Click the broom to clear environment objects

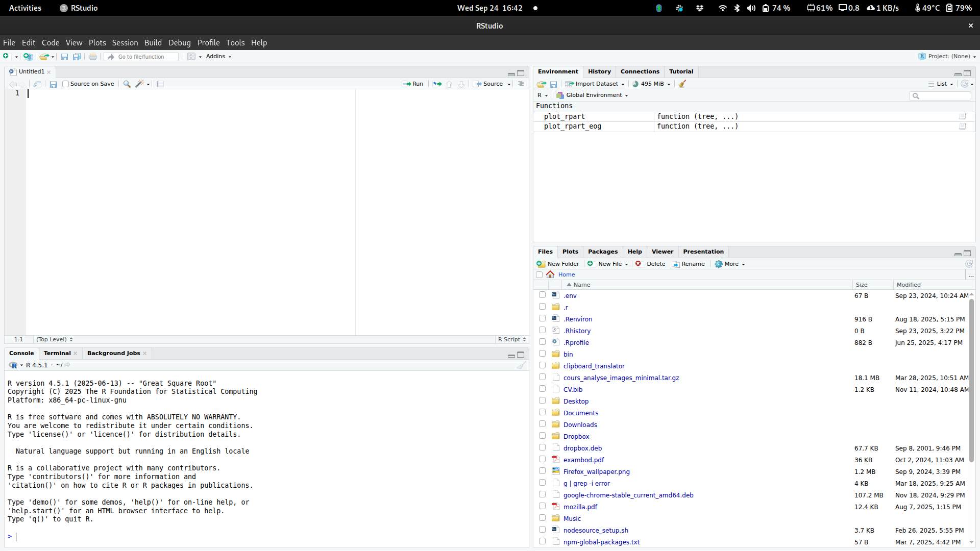[x=682, y=84]
